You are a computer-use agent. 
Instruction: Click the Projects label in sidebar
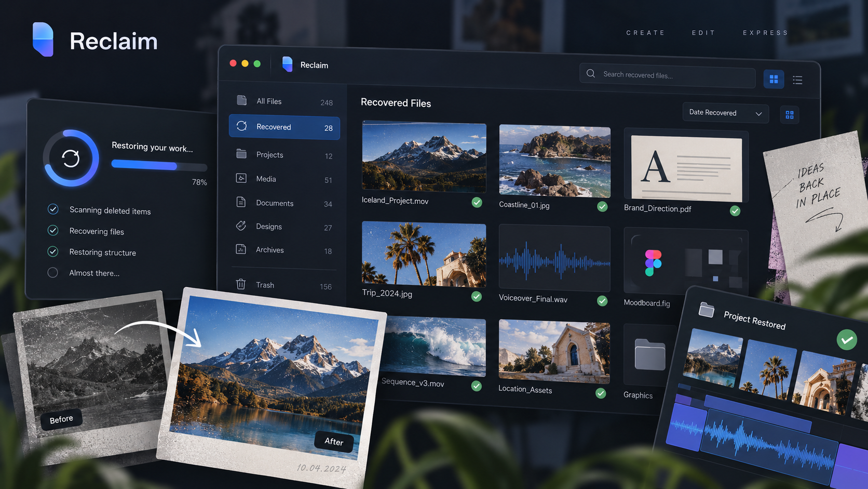[270, 155]
